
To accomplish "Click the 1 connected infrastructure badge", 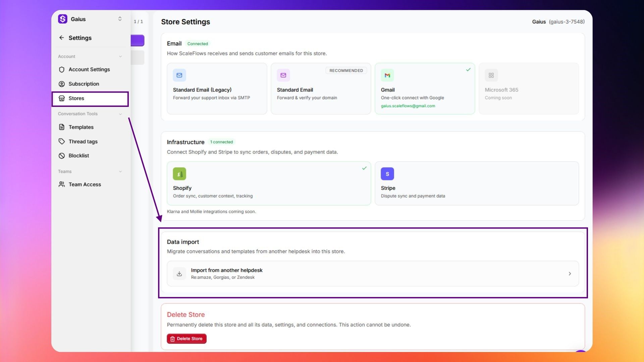I will pyautogui.click(x=221, y=142).
